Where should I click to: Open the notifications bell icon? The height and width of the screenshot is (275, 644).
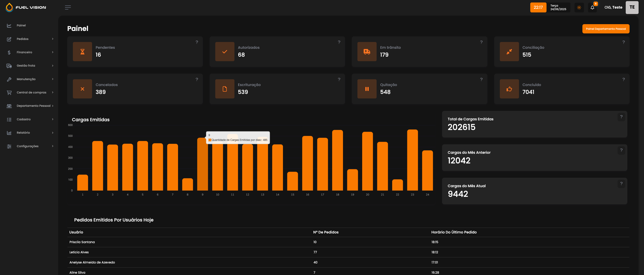click(592, 7)
